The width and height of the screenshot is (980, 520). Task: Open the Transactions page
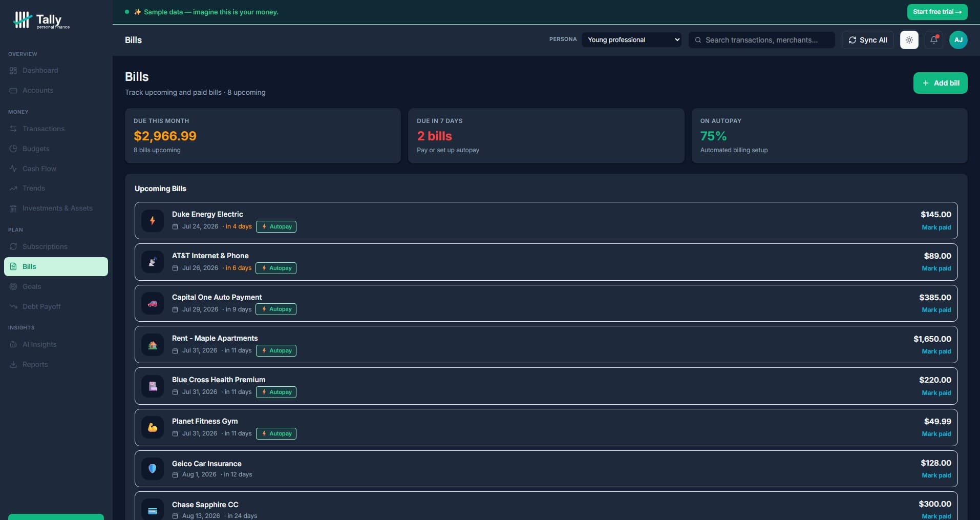[56, 129]
